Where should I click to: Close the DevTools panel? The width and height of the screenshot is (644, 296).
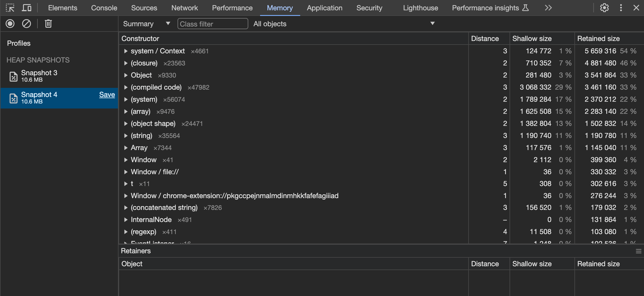(x=636, y=8)
